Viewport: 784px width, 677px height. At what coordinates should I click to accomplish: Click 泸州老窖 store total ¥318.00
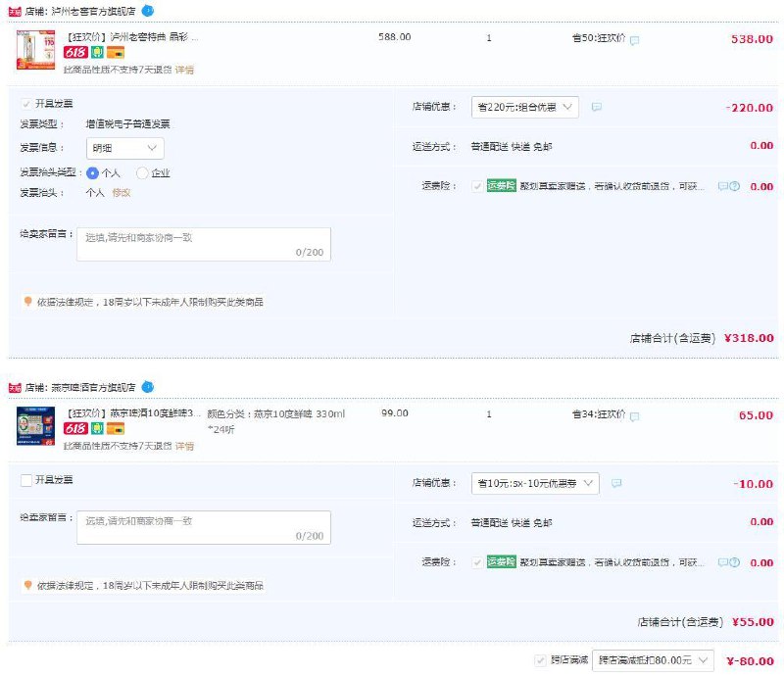749,338
